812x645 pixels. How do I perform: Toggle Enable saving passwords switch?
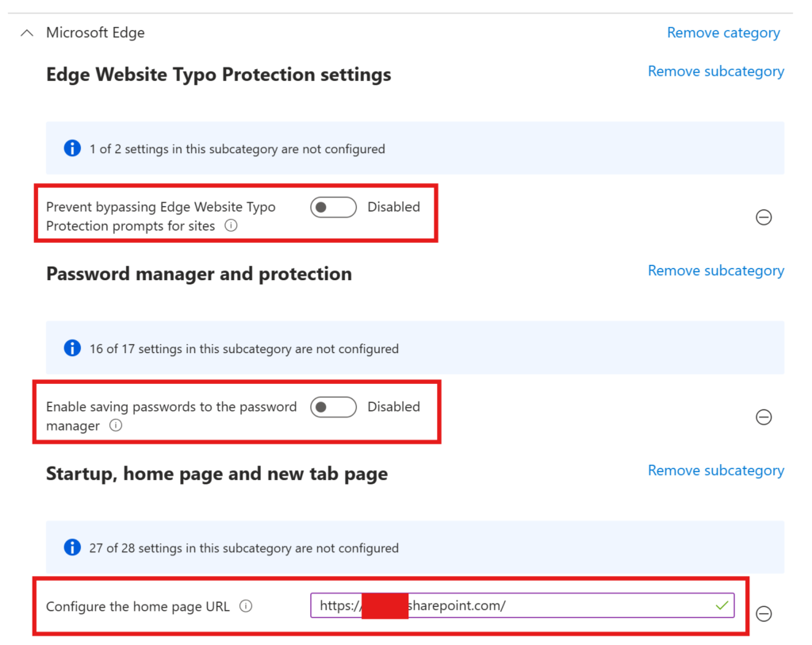333,407
